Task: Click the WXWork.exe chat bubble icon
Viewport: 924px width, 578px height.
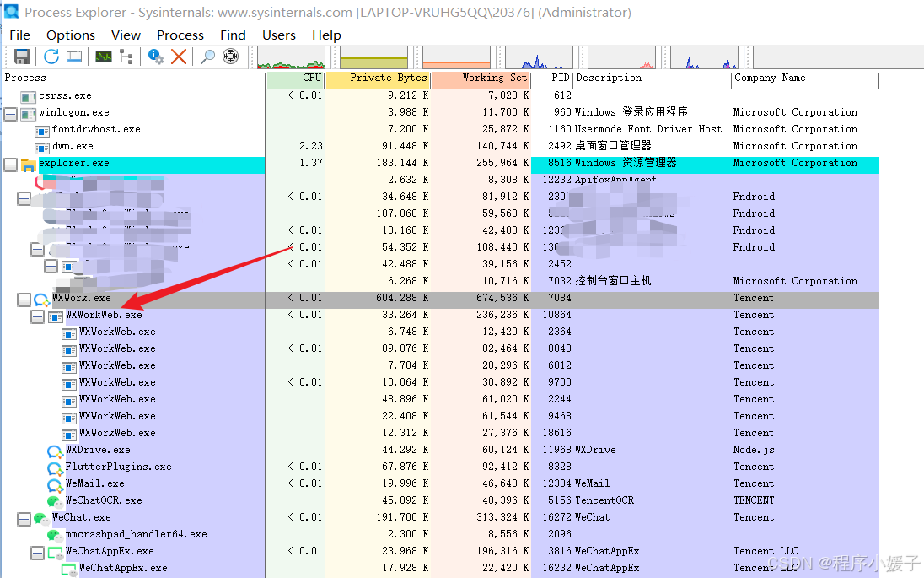Action: pos(42,300)
